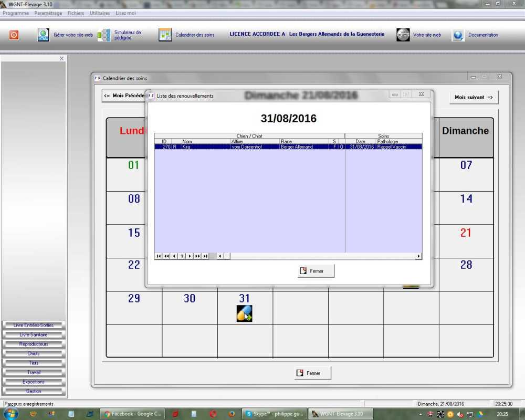Image resolution: width=525 pixels, height=420 pixels.
Task: Click right arrow of horizontal scrollbar
Action: pos(418,256)
